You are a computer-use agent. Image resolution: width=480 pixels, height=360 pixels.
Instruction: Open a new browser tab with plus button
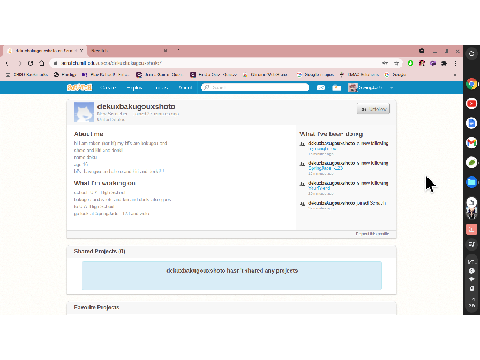[178, 50]
